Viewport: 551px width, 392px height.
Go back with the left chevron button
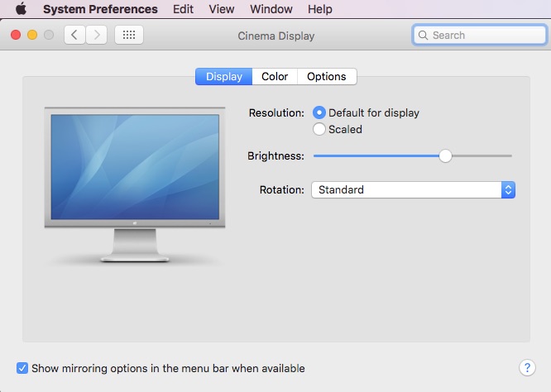[74, 35]
